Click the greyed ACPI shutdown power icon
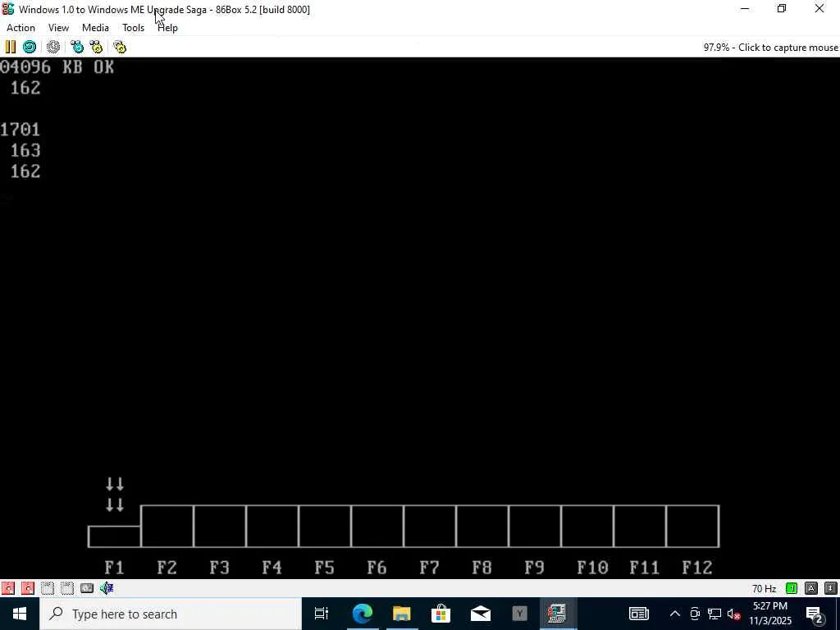 53,47
